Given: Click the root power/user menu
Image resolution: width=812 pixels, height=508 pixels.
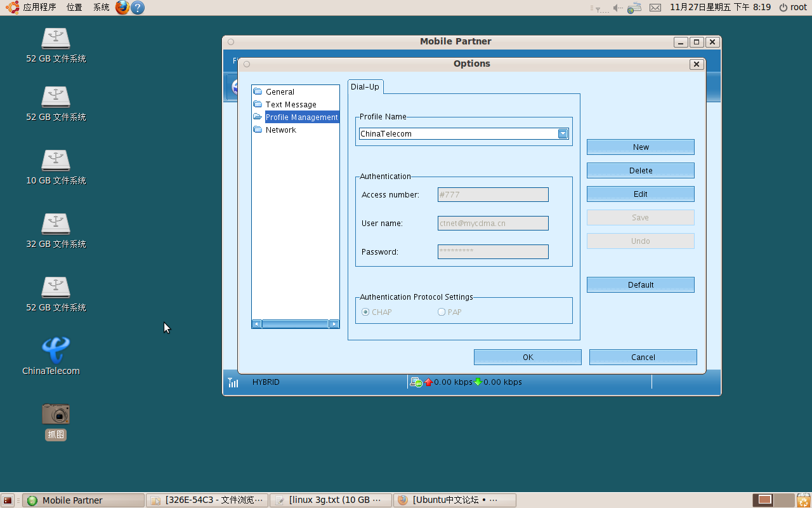Looking at the screenshot, I should click(793, 8).
